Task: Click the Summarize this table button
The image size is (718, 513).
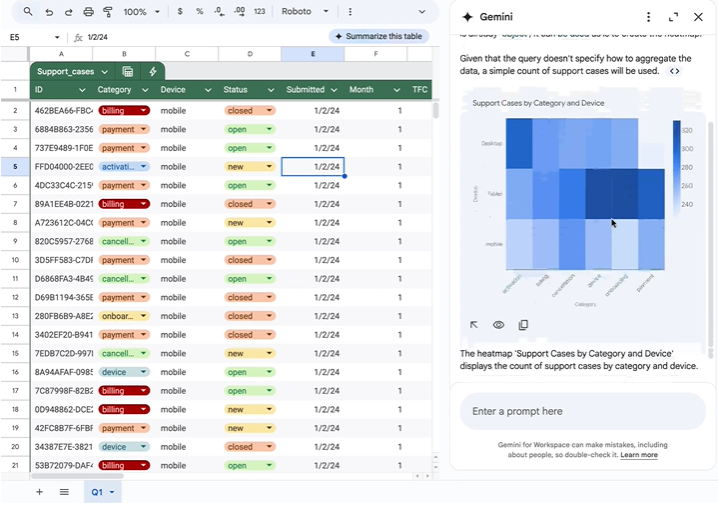Action: point(379,36)
